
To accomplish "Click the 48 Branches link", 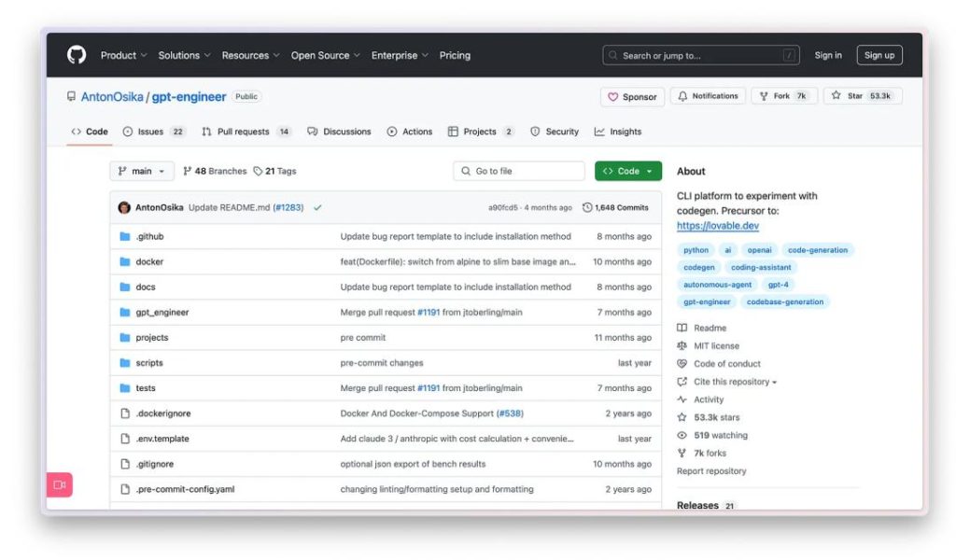I will click(215, 172).
